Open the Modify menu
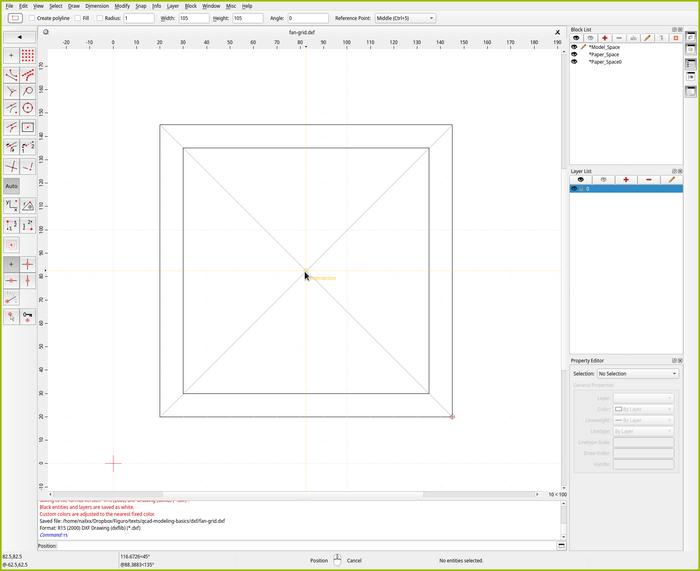The image size is (700, 571). click(x=122, y=6)
